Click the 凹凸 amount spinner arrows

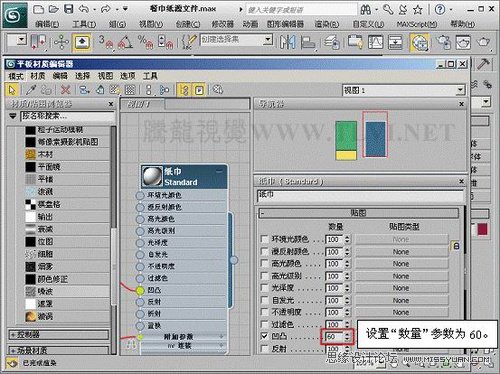(347, 336)
